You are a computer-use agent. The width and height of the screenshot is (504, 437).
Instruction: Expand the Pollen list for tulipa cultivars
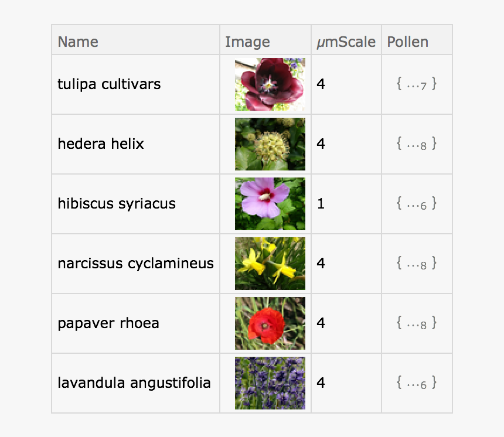(x=417, y=84)
